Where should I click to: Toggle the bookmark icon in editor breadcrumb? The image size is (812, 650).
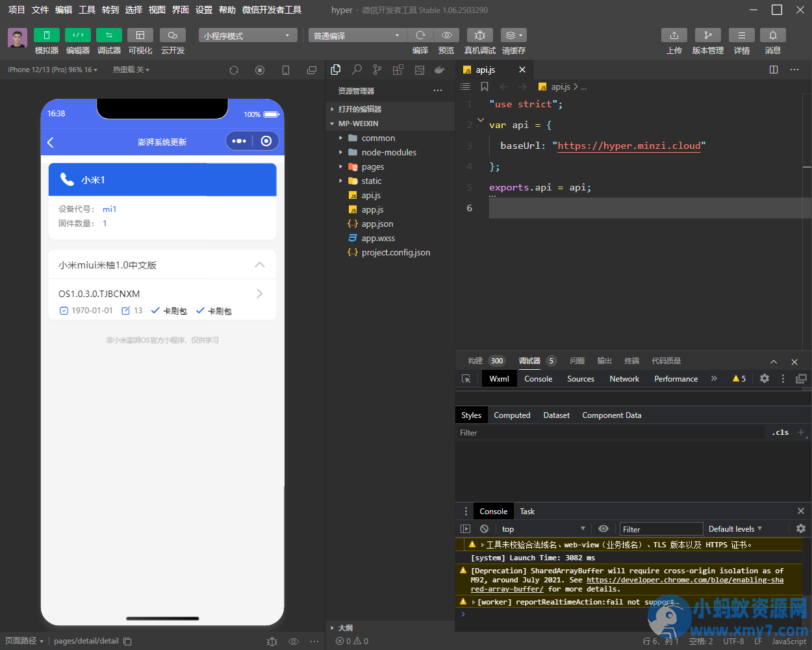(x=485, y=86)
